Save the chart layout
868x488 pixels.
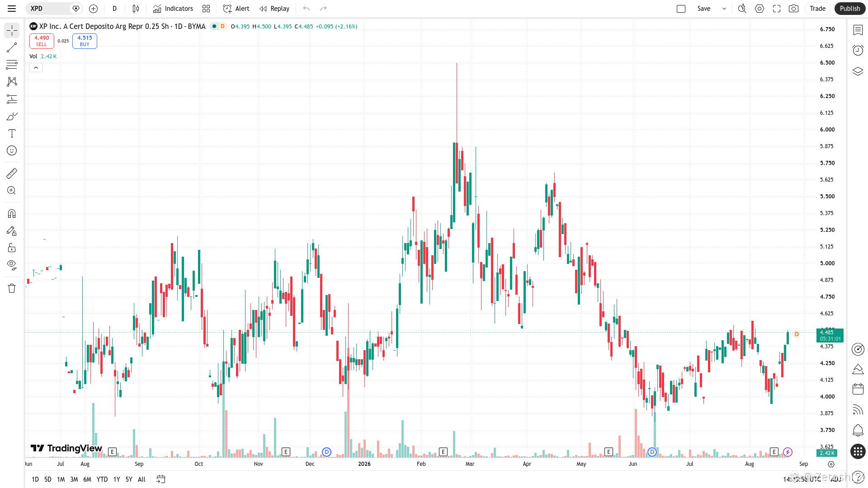703,9
